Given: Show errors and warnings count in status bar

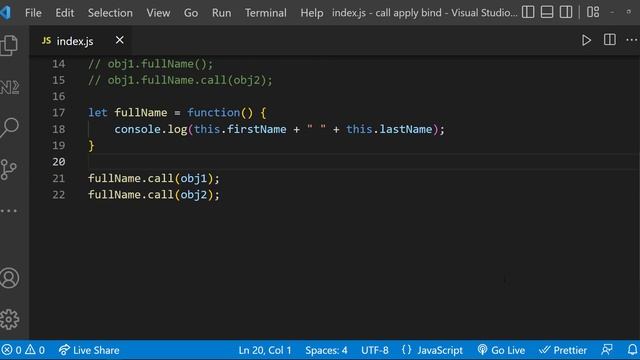Looking at the screenshot, I should pyautogui.click(x=23, y=350).
